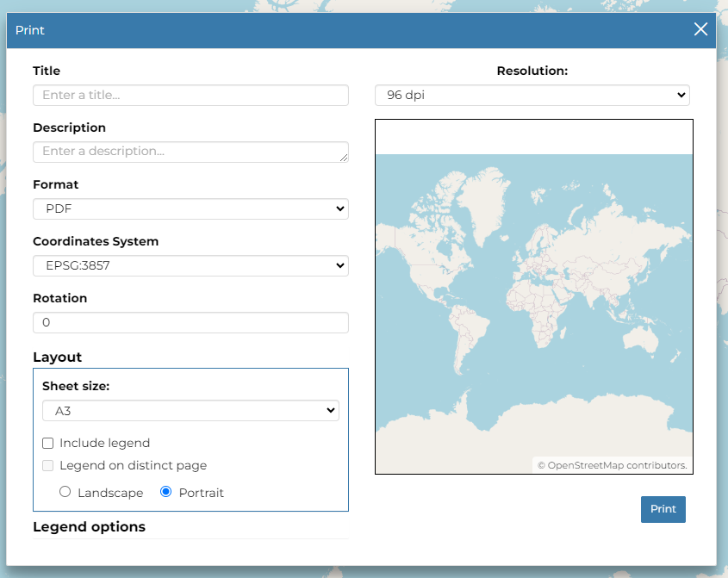Open the Resolution dropdown showing 96 dpi
The image size is (728, 578).
click(532, 95)
